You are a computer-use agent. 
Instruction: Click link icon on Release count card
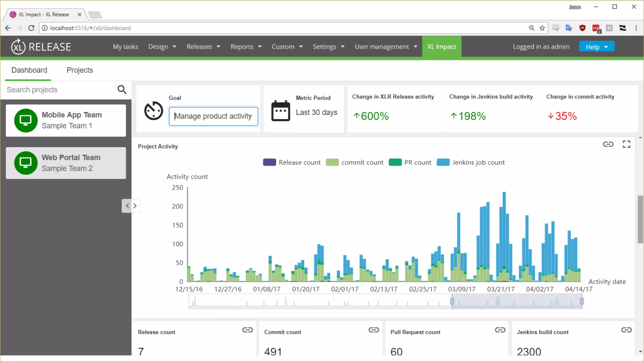pyautogui.click(x=247, y=330)
